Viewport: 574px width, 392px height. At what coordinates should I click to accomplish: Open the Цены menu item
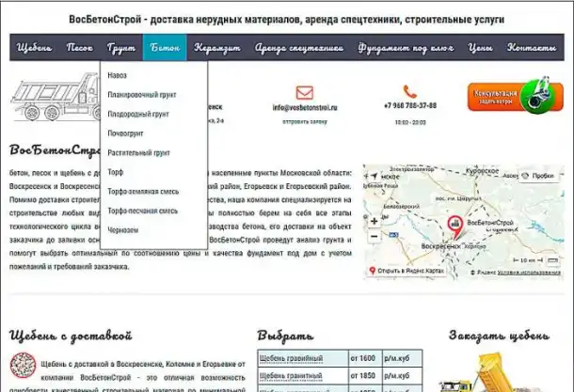coord(480,48)
